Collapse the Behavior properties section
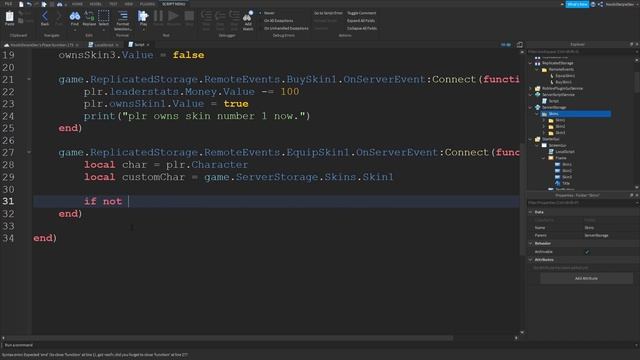The height and width of the screenshot is (360, 640). click(x=531, y=243)
